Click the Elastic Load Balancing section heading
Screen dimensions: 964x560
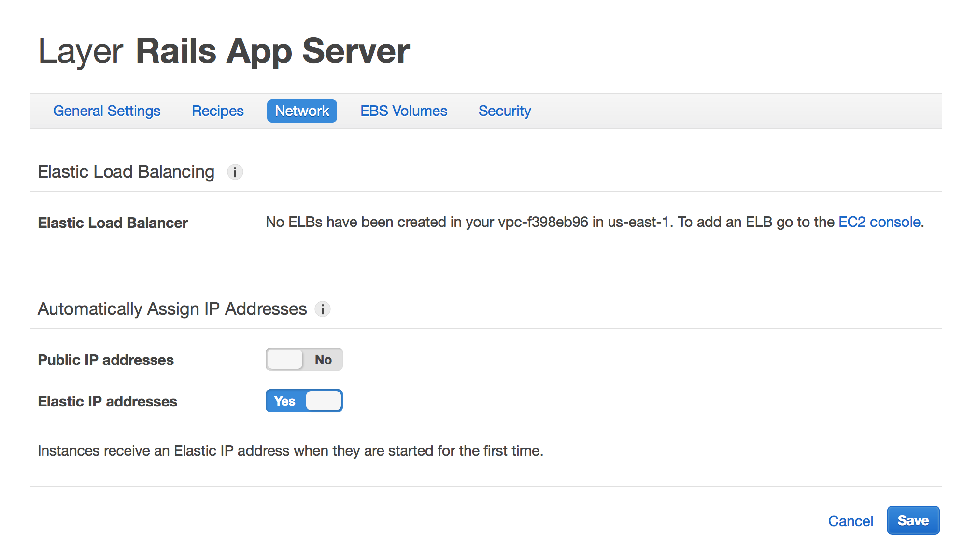(x=126, y=172)
